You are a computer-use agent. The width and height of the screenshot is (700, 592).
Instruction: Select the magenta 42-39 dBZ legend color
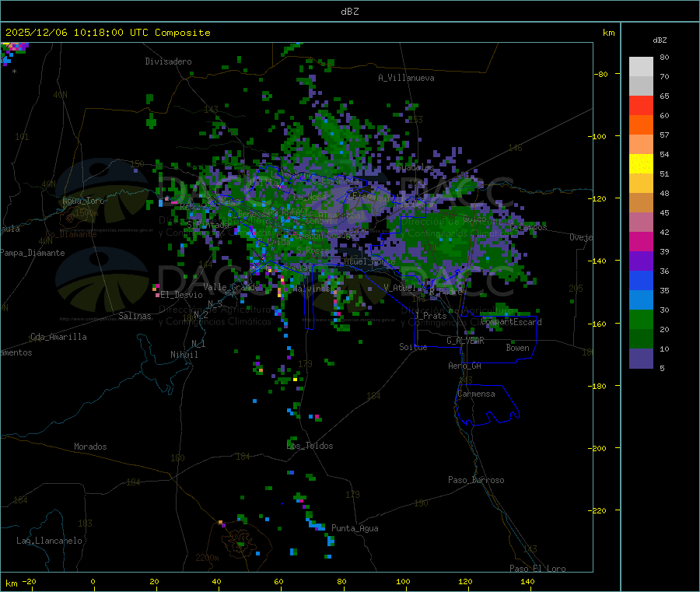pyautogui.click(x=641, y=241)
